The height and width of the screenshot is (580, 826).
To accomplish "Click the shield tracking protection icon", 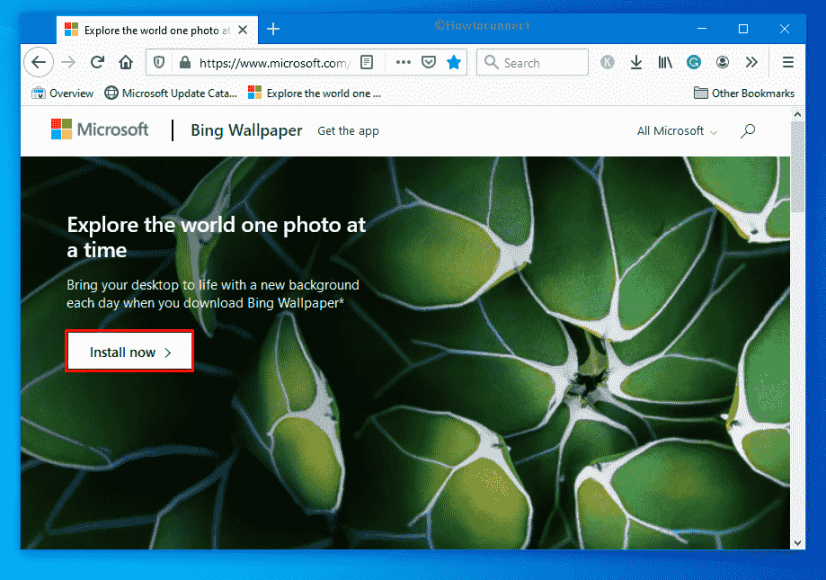I will [x=159, y=62].
